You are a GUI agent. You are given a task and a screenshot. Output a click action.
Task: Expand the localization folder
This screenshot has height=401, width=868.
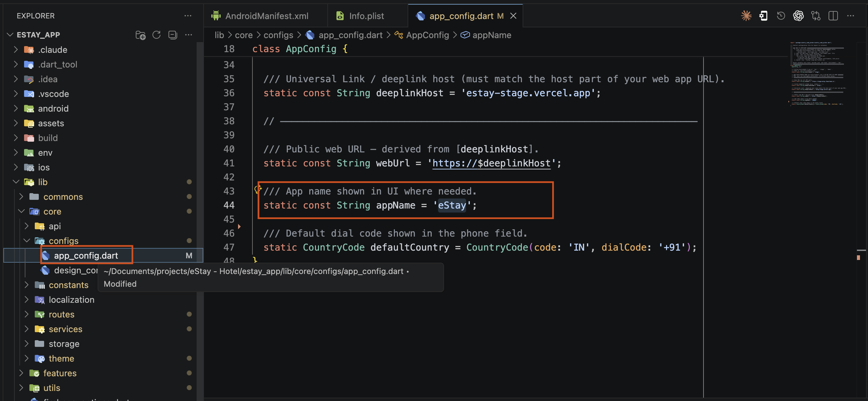[x=26, y=300]
